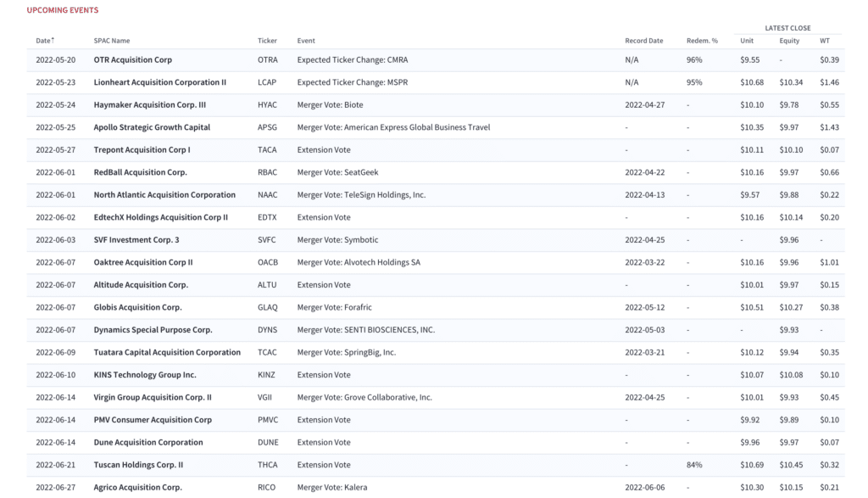The image size is (868, 498).
Task: Click the Record Date column header
Action: (x=644, y=41)
